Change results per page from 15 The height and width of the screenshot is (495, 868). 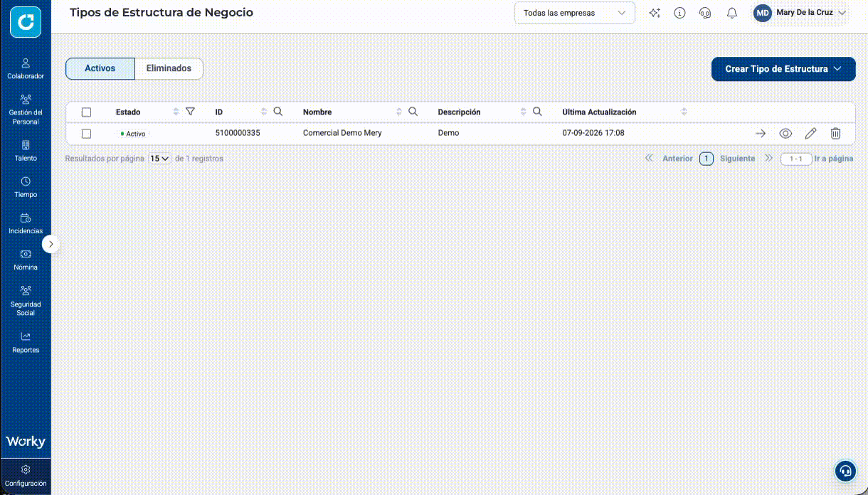pos(159,159)
